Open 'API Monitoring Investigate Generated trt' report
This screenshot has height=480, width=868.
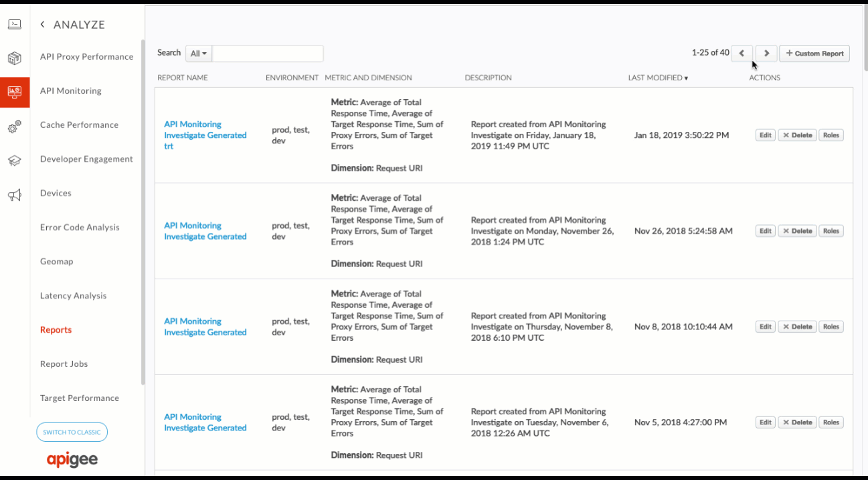[x=205, y=135]
